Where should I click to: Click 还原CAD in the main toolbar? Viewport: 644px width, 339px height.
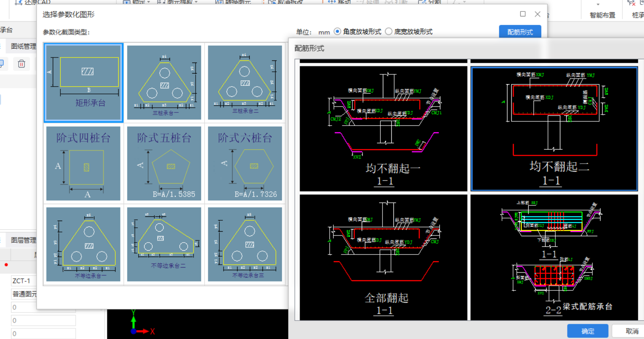[33, 3]
